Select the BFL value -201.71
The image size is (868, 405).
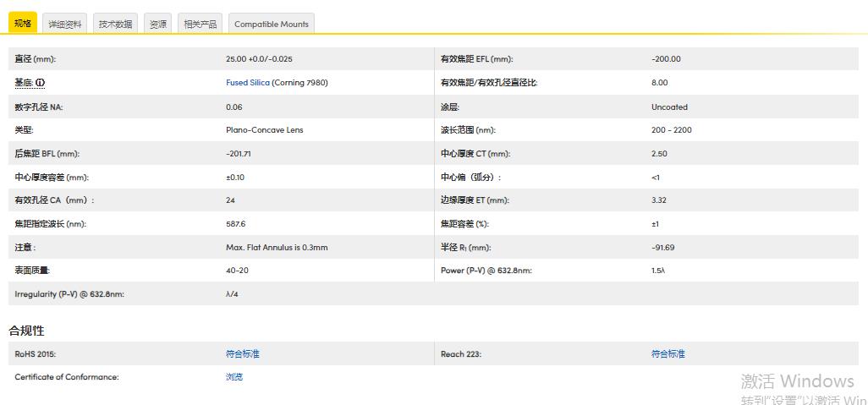coord(239,154)
